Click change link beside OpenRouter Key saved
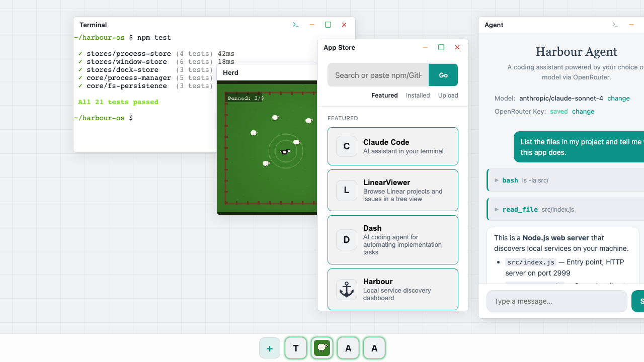644x362 pixels. (x=583, y=112)
